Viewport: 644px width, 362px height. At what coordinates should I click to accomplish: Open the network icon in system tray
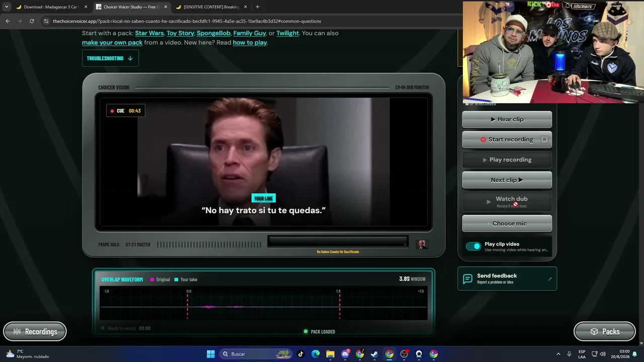(x=594, y=354)
